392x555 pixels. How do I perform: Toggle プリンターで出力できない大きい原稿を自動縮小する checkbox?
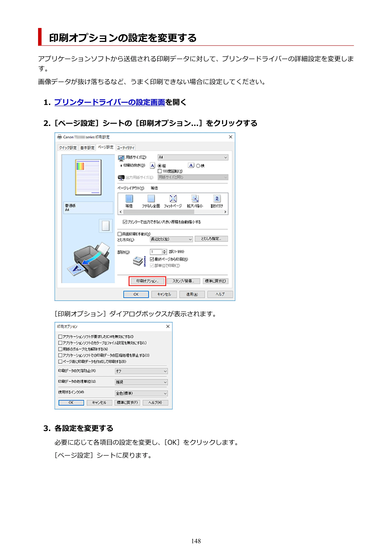point(125,222)
